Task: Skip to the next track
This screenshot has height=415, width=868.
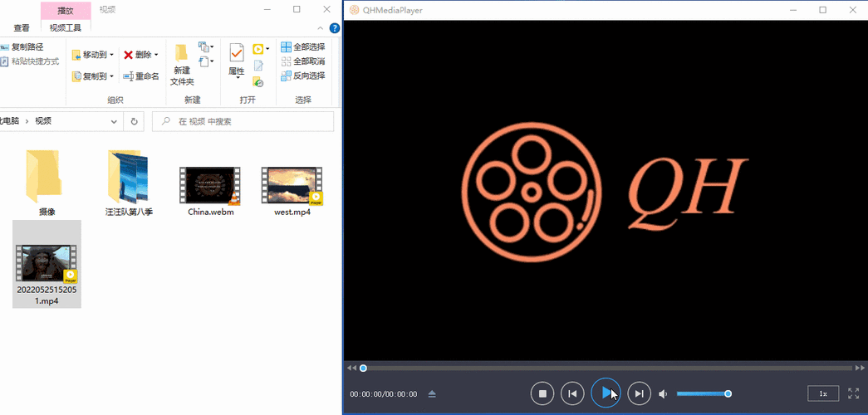Action: (638, 393)
